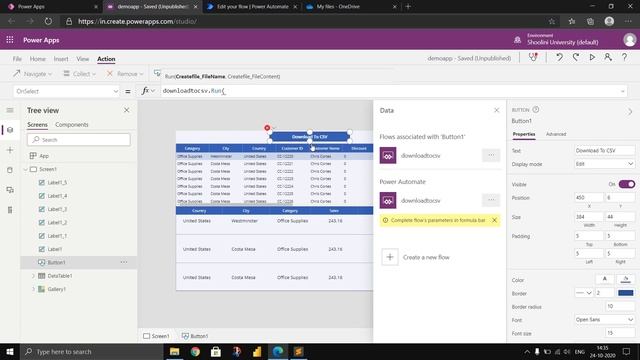Switch to the Components tab in Tree view
Image resolution: width=640 pixels, height=360 pixels.
[x=72, y=124]
